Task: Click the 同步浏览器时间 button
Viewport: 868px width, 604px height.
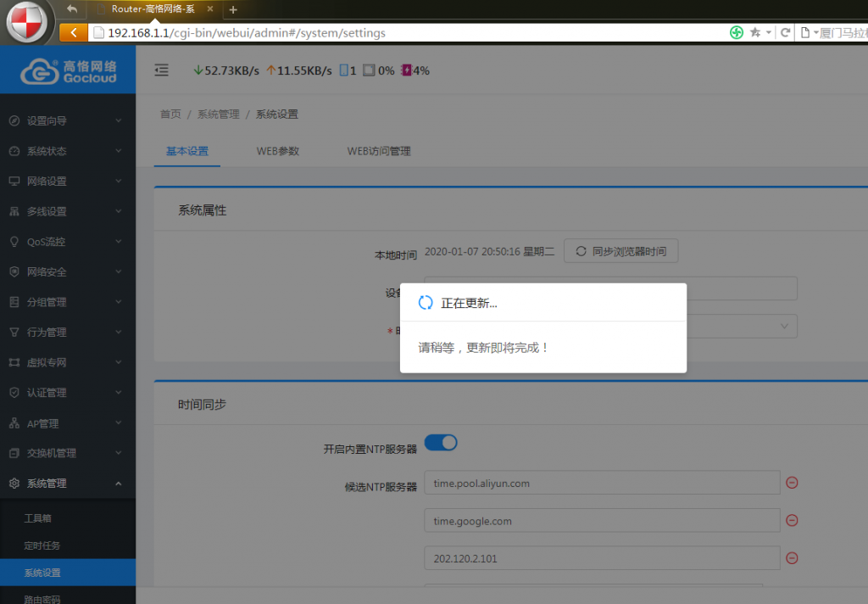Action: [621, 252]
